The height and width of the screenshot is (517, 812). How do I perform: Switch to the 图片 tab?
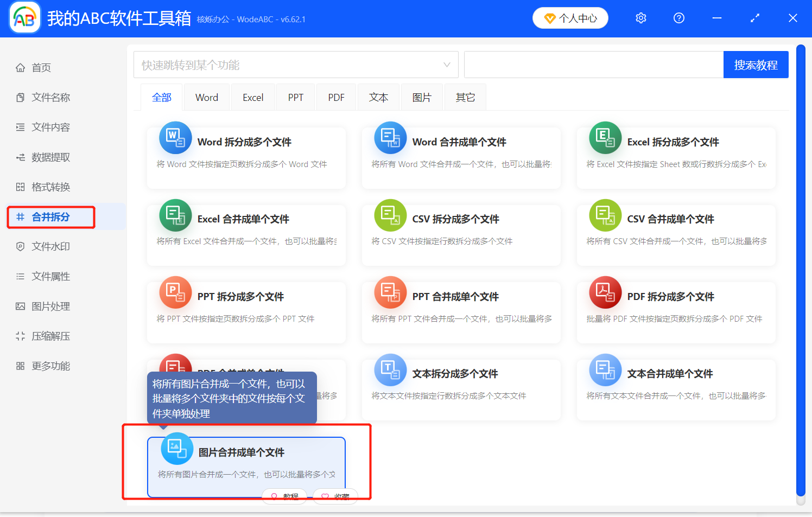click(x=422, y=97)
